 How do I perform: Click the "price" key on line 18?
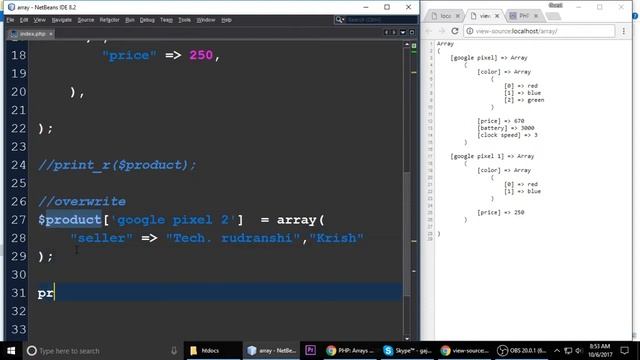click(x=129, y=55)
